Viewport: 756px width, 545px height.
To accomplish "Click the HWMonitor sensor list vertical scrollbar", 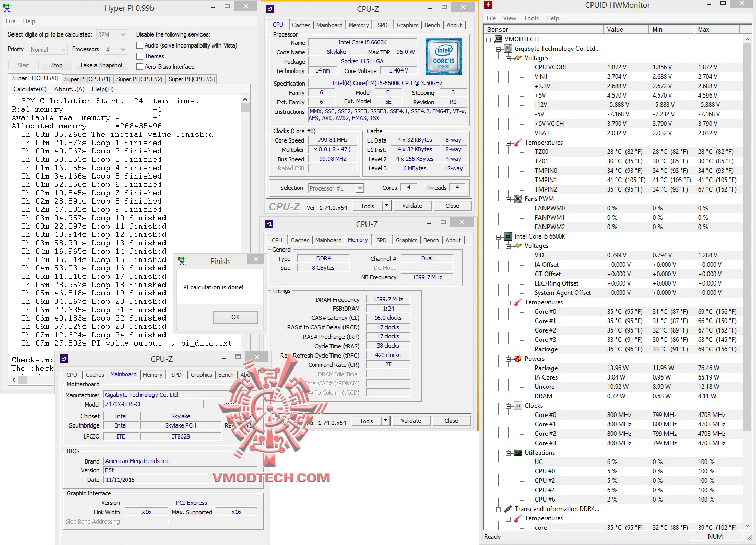I will [x=747, y=282].
